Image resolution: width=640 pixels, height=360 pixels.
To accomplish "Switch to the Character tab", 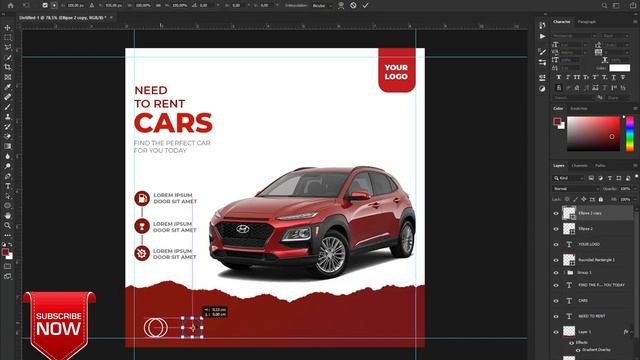I will point(562,22).
